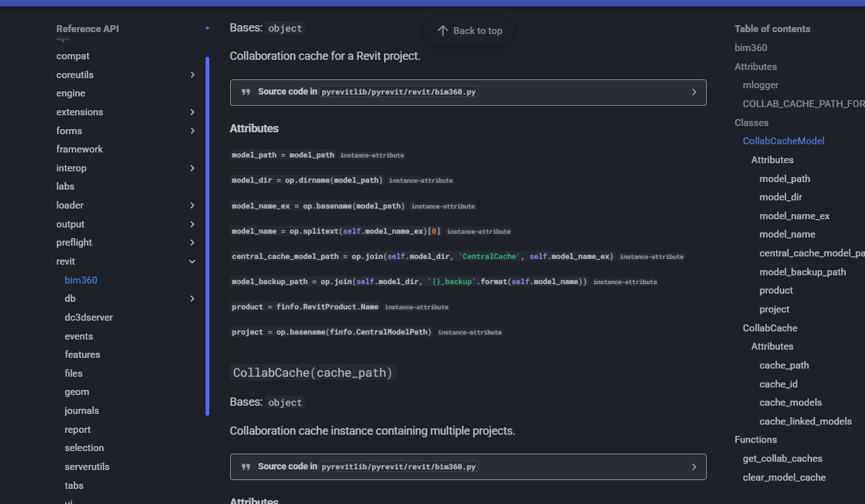
Task: Expand the coreutils chevron in sidebar
Action: pos(192,75)
